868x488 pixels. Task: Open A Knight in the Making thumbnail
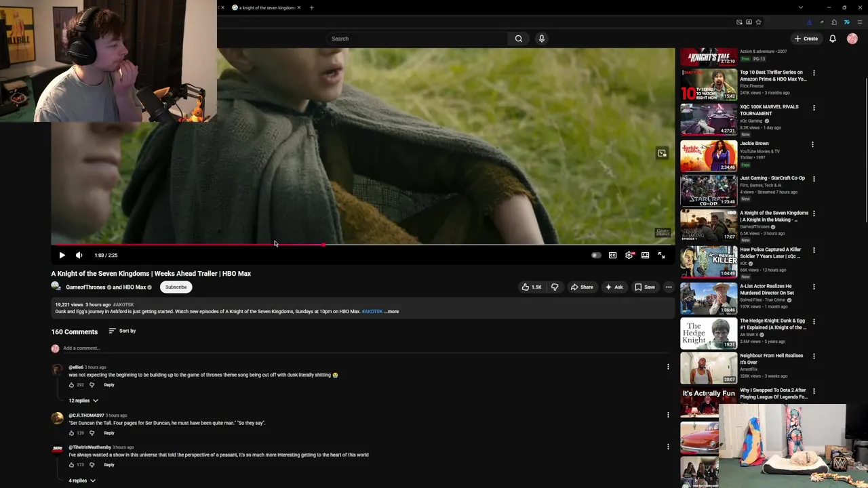click(x=709, y=225)
